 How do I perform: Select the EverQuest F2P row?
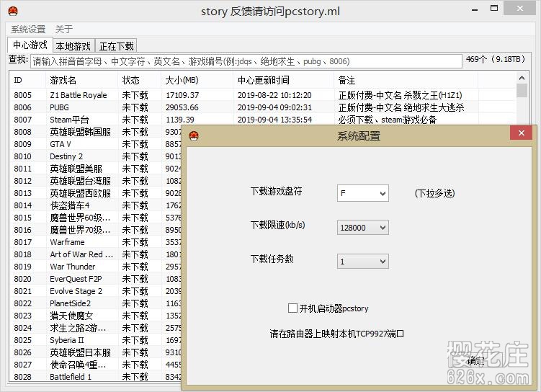coord(96,279)
